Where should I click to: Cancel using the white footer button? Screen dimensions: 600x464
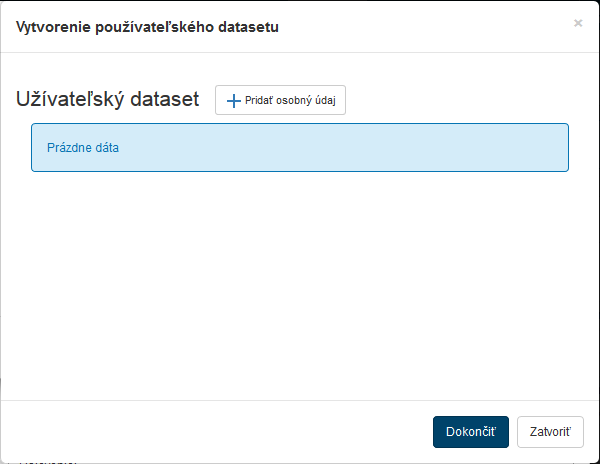point(550,432)
